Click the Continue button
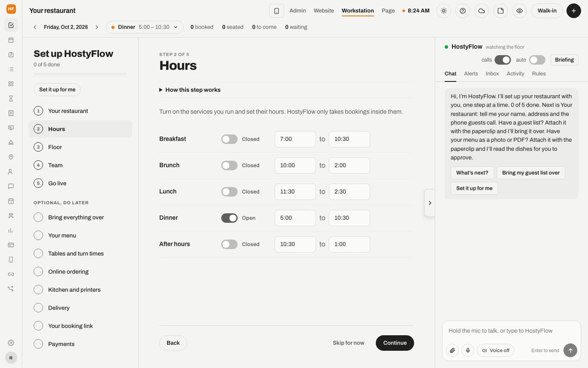This screenshot has width=588, height=368. 395,343
